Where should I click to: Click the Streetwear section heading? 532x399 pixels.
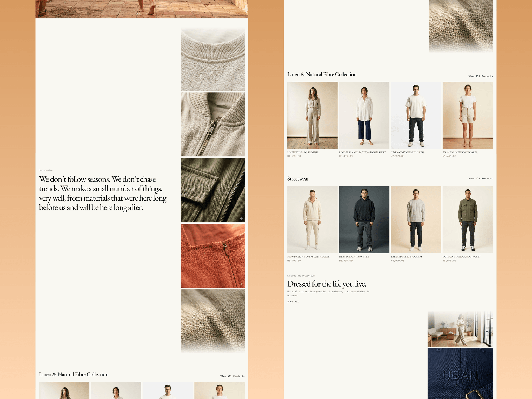(x=298, y=179)
